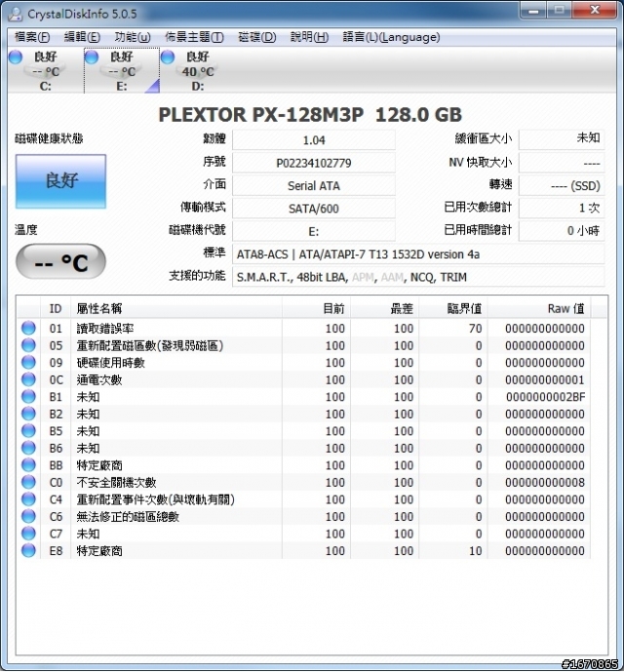Click status orb of attribute B2 row
Screen dimensions: 624x672
coord(28,414)
